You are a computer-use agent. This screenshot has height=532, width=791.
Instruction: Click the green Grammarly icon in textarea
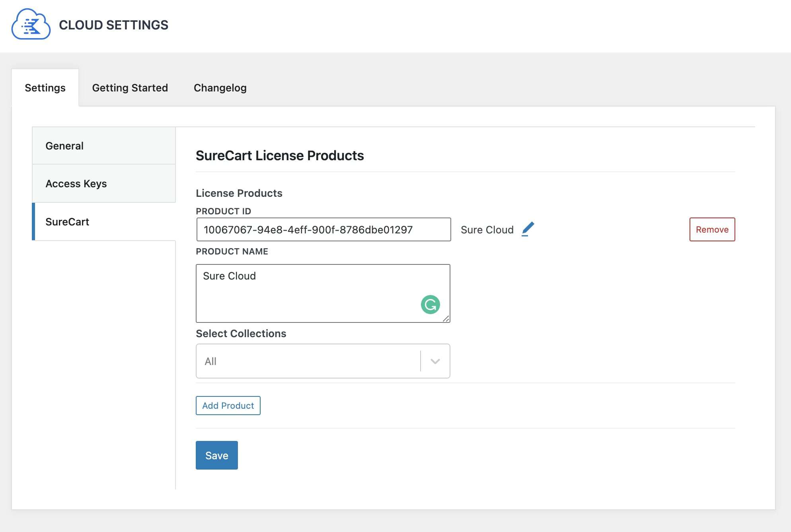tap(430, 305)
